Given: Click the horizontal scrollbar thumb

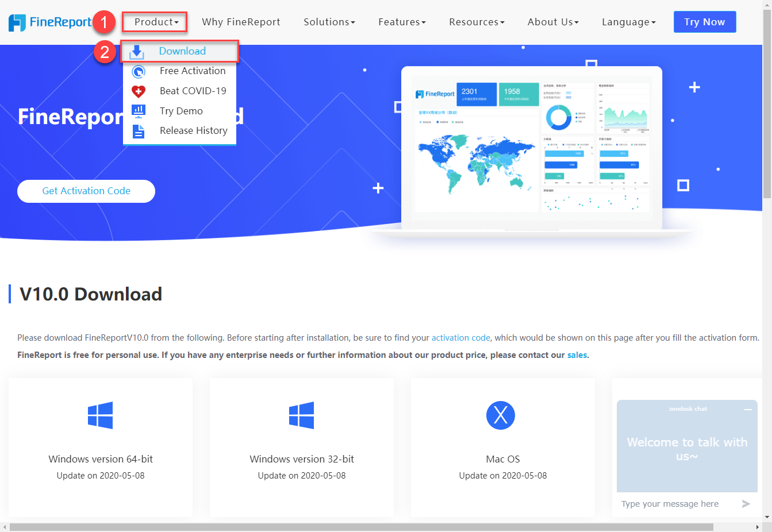Looking at the screenshot, I should 362,527.
